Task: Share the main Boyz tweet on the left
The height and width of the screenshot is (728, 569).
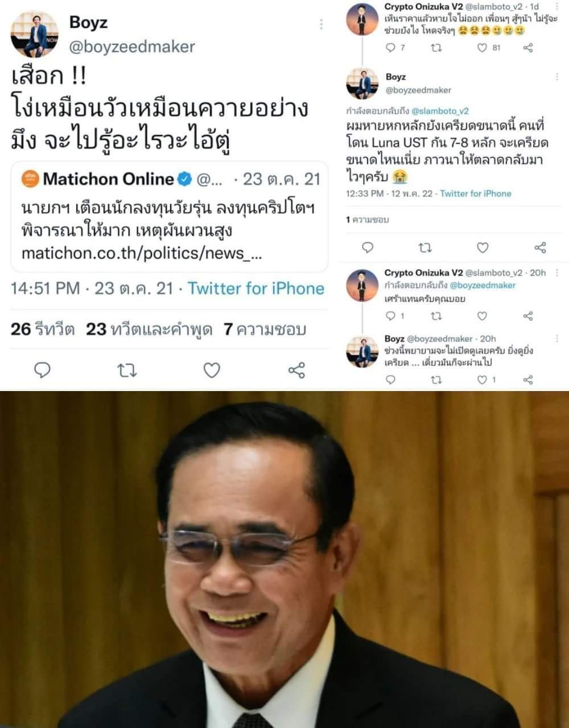Action: [x=296, y=371]
